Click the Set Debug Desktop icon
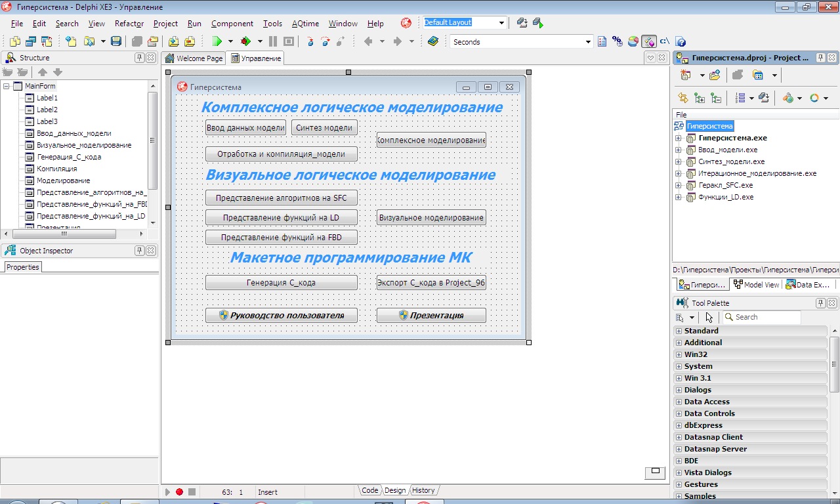Screen dimensions: 840x504 click(538, 22)
